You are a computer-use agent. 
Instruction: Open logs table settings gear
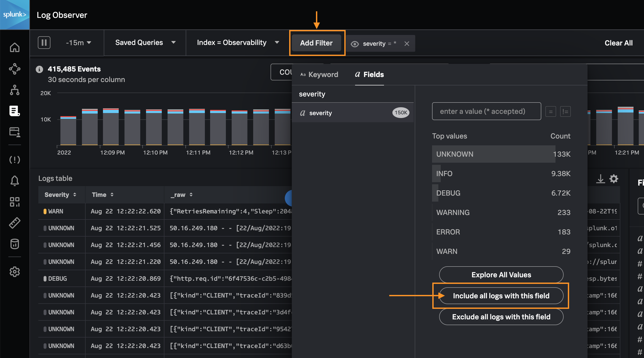(614, 179)
